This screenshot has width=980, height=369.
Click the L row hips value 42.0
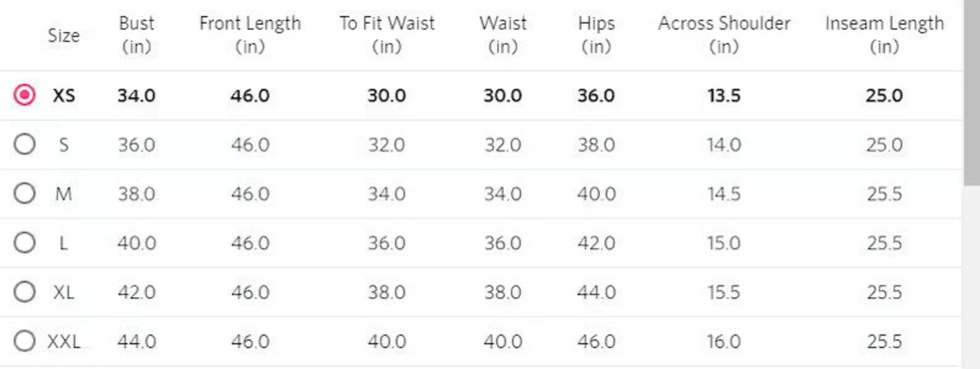click(596, 243)
